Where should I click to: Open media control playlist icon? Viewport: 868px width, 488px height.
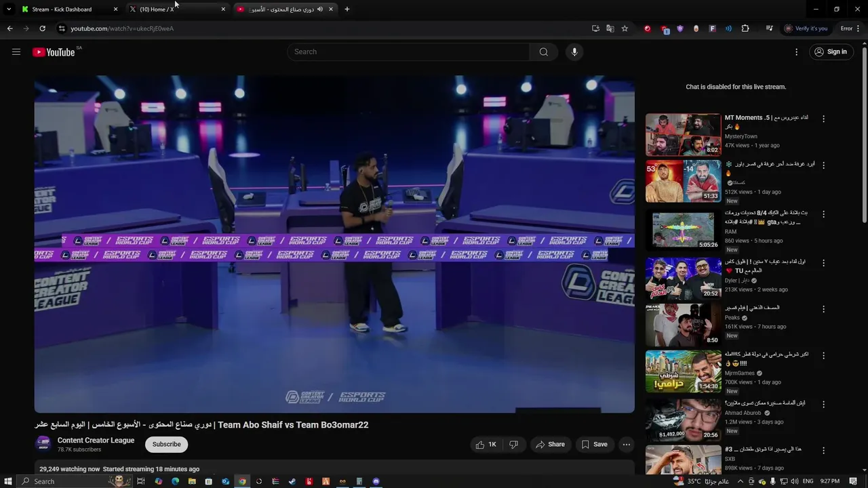coord(769,28)
